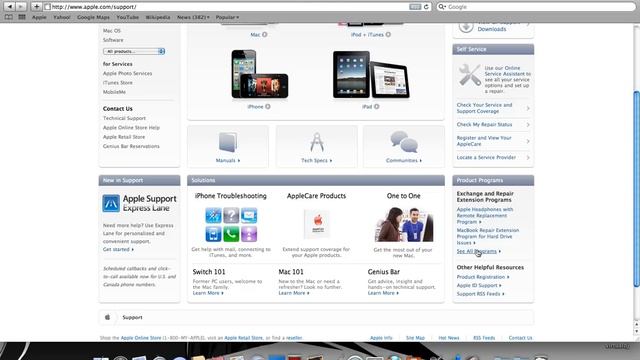640x360 pixels.
Task: Open the Apple bookmark in bookmarks bar
Action: point(39,17)
